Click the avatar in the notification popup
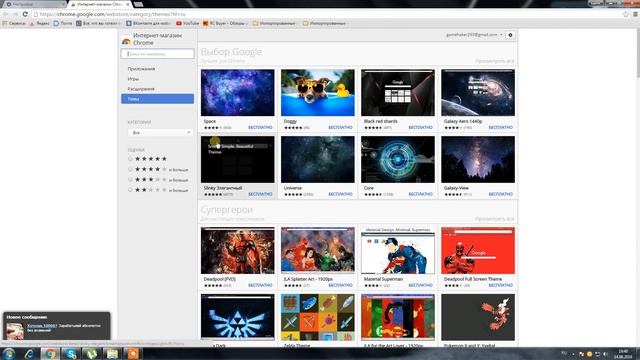 (x=15, y=331)
